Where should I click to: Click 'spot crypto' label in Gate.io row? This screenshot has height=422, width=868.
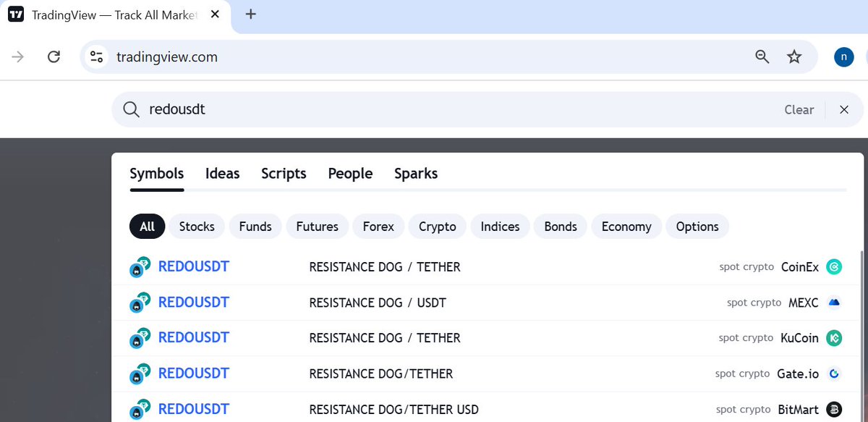pos(742,374)
